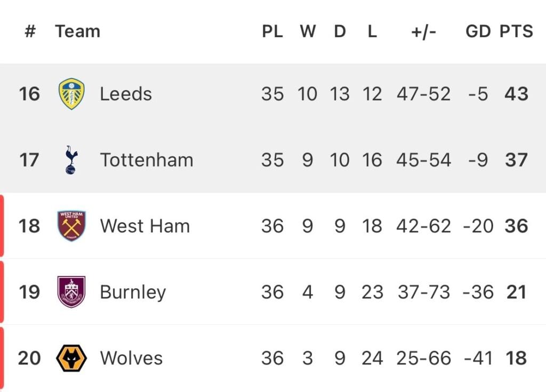The width and height of the screenshot is (546, 392).
Task: Open the Burnley team name link
Action: 133,292
